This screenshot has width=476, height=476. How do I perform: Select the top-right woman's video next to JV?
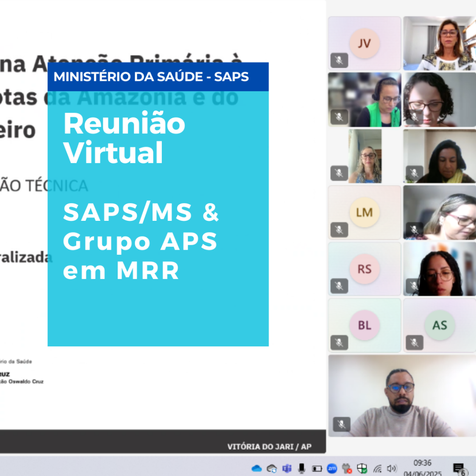440,43
